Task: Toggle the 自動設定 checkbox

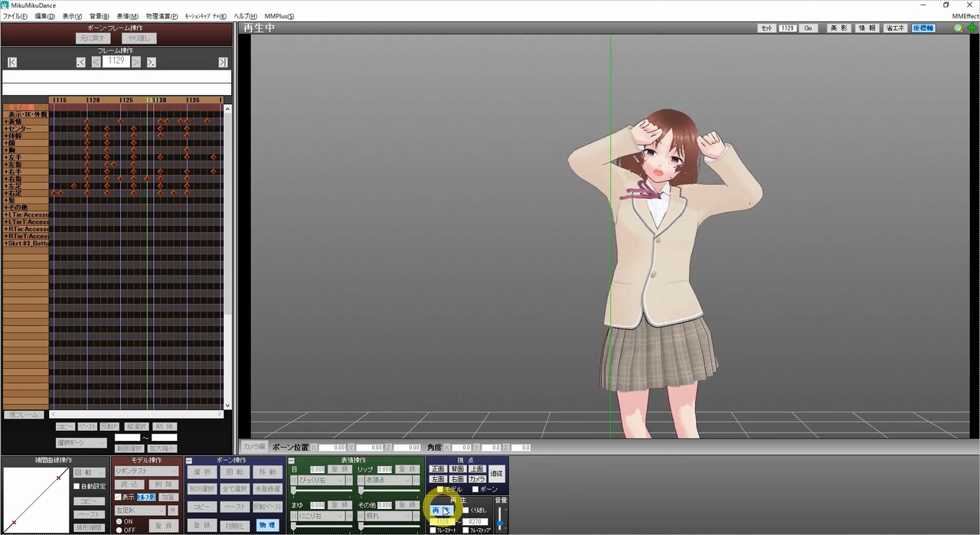Action: tap(77, 486)
